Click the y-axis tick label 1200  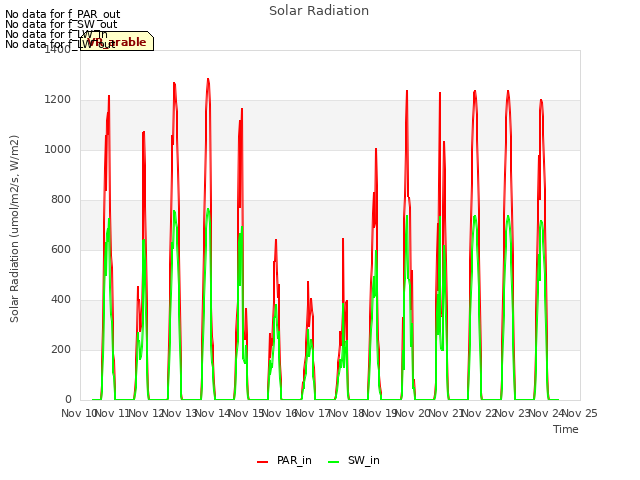click(x=58, y=100)
